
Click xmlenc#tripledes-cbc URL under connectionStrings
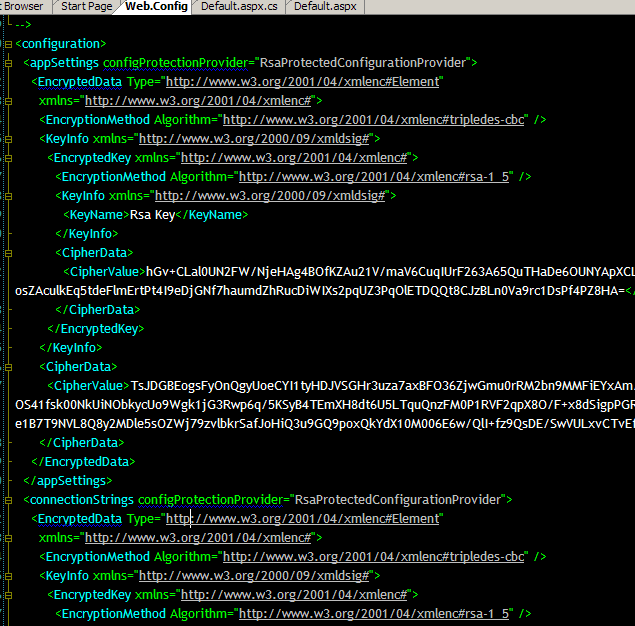pyautogui.click(x=374, y=557)
